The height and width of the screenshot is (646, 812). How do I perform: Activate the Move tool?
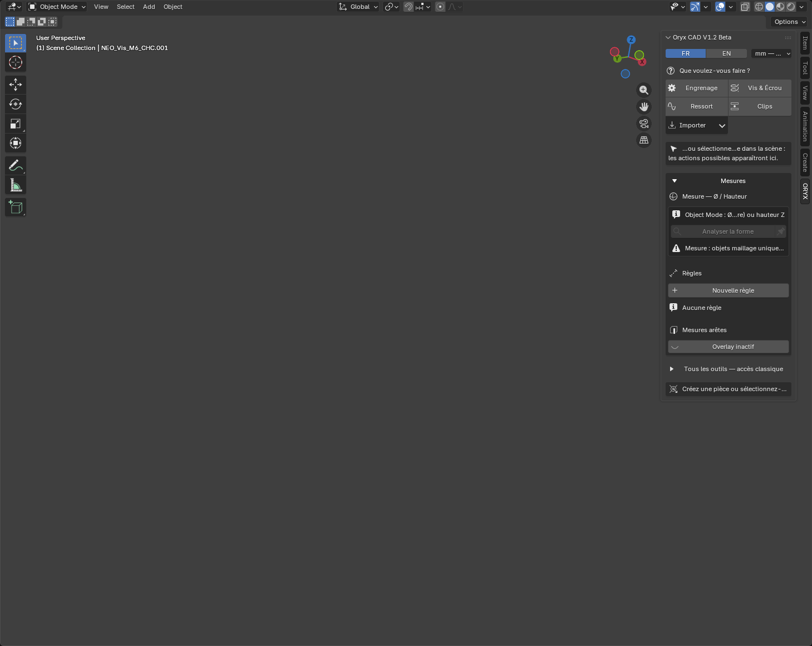[16, 85]
